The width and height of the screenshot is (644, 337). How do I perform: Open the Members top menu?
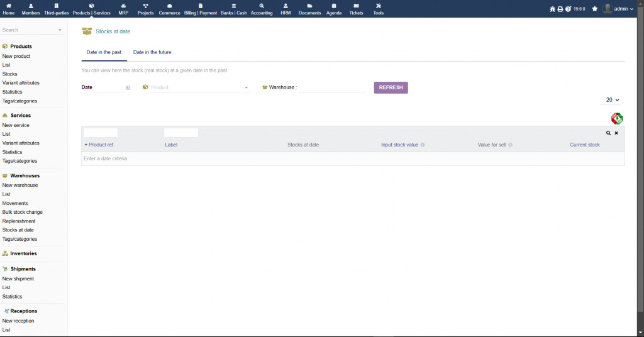[31, 9]
